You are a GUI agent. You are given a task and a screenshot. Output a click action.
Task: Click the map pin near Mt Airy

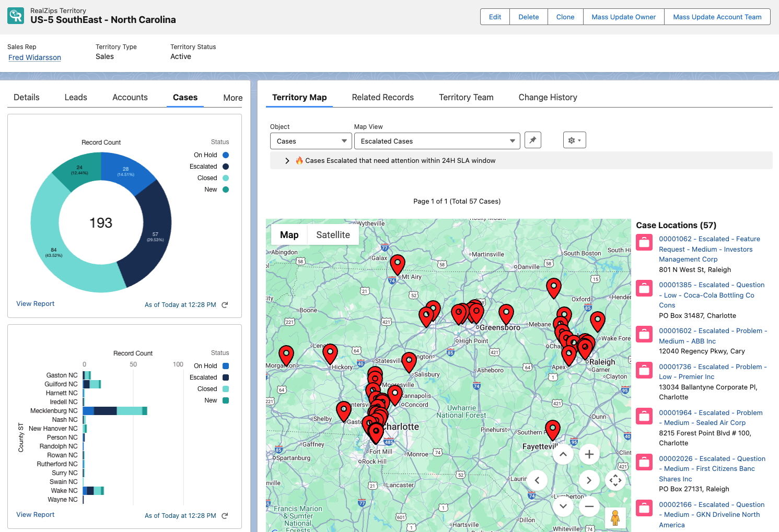tap(398, 264)
